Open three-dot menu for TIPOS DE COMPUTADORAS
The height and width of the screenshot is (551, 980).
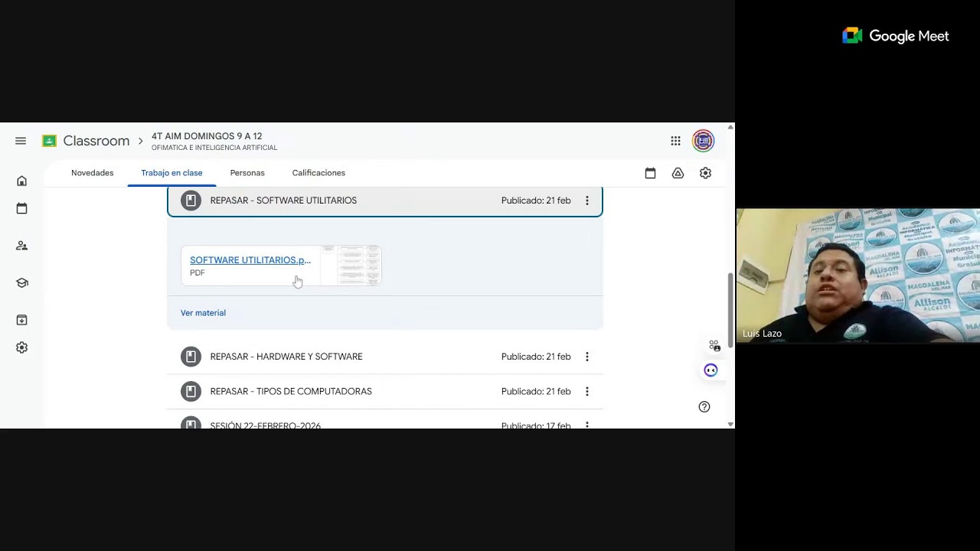coord(587,391)
